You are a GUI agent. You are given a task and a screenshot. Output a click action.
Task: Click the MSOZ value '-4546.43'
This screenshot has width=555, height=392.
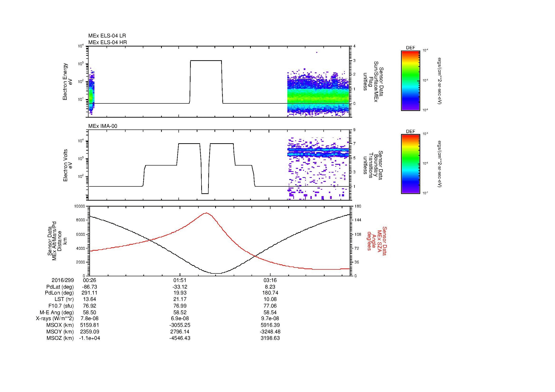point(180,338)
